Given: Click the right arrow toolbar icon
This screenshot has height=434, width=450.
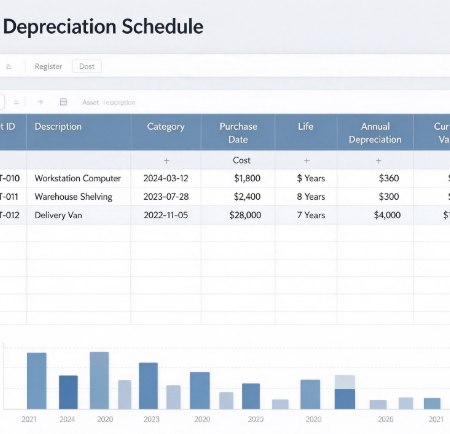Looking at the screenshot, I should coord(40,102).
